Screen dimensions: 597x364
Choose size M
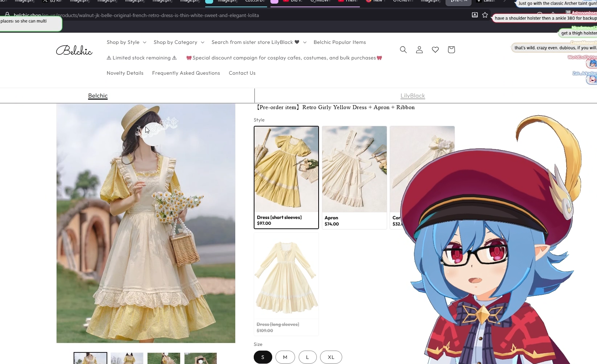tap(285, 357)
